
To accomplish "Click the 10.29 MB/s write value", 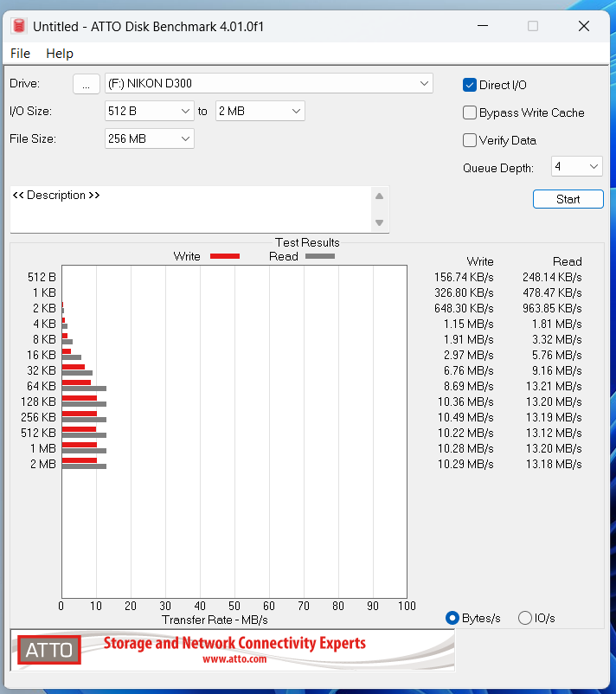I will click(x=465, y=465).
